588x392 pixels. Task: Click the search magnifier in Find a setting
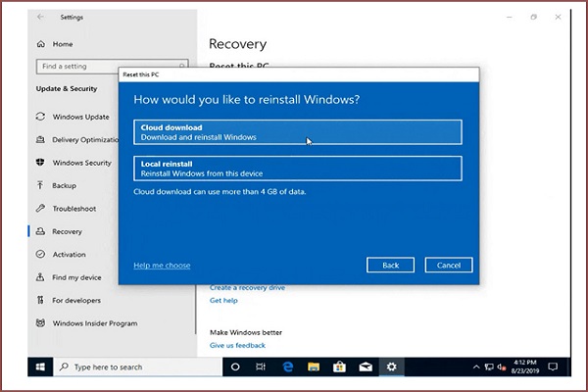pyautogui.click(x=182, y=67)
